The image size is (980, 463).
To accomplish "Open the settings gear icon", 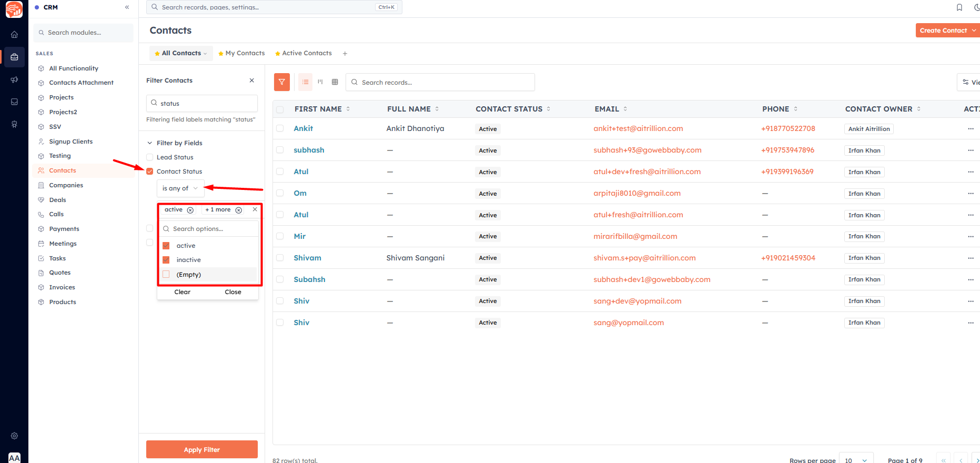I will pyautogui.click(x=14, y=436).
